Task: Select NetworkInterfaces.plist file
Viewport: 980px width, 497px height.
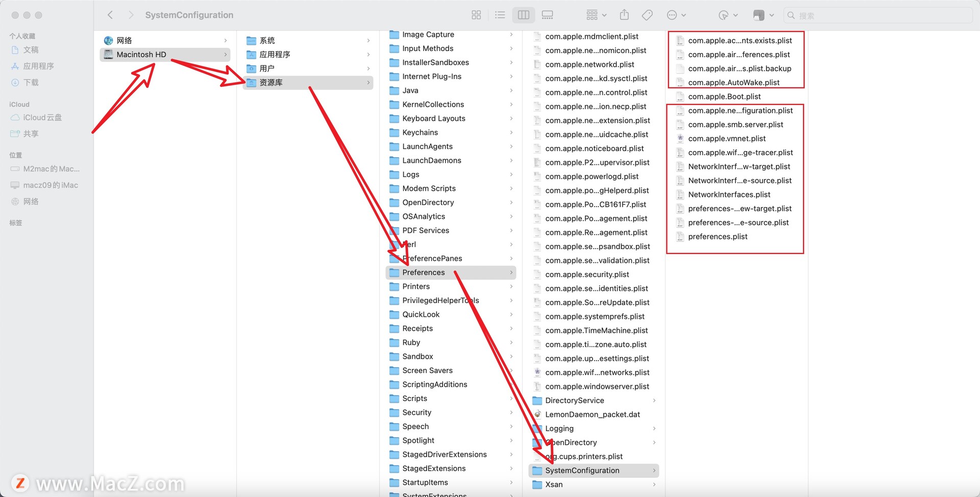Action: tap(737, 194)
